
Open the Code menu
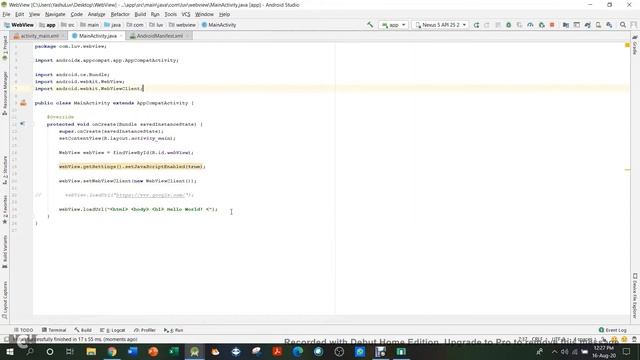coord(77,14)
